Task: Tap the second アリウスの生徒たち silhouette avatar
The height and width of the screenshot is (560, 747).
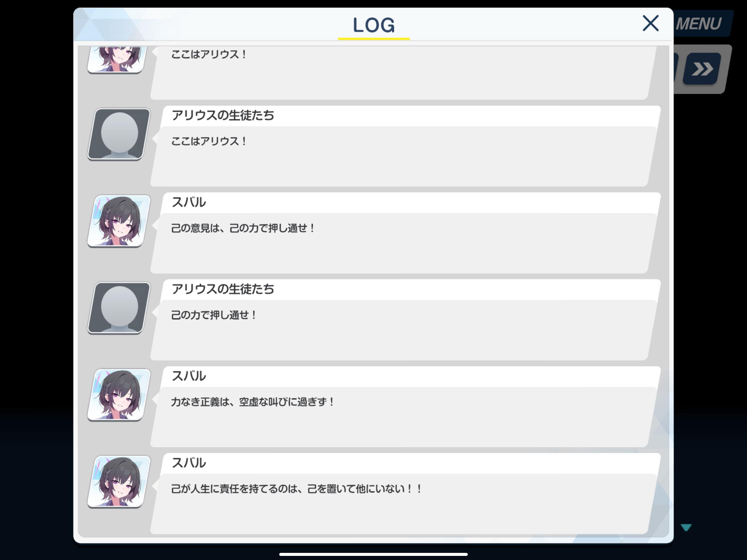Action: pyautogui.click(x=119, y=308)
